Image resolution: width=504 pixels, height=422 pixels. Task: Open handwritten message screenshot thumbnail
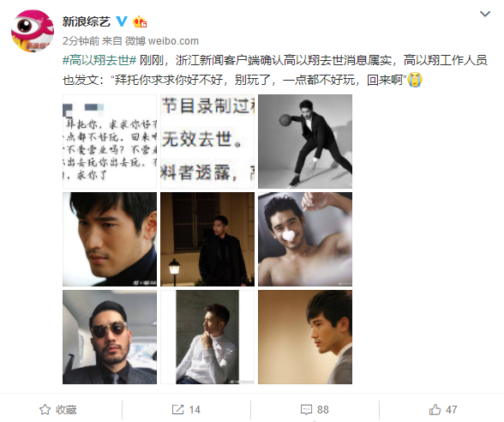coord(110,142)
